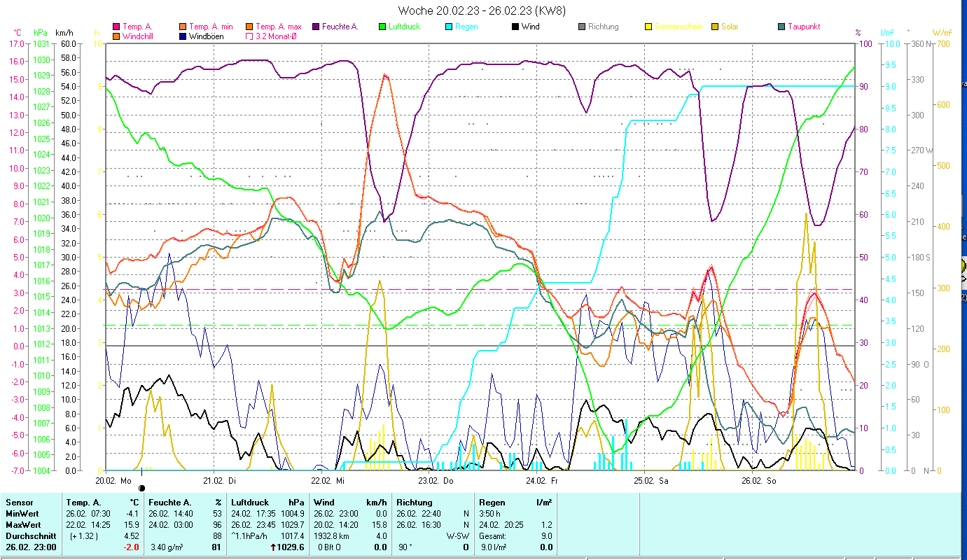Select the '25.02. Sa' date label
Viewport: 967px width, 560px height.
(651, 481)
